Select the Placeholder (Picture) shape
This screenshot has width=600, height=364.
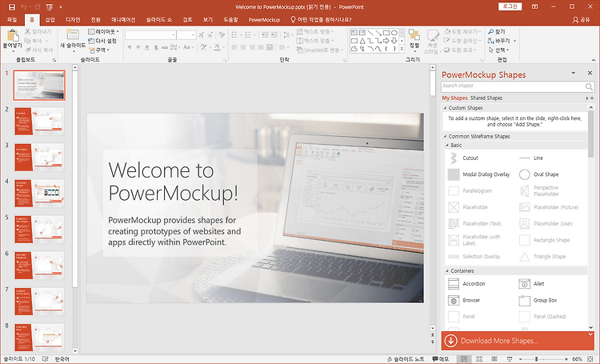coord(548,207)
